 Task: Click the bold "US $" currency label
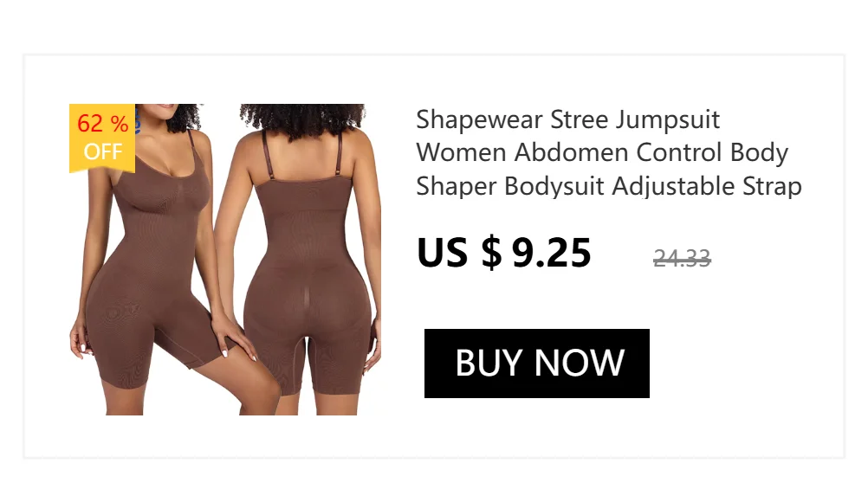tap(459, 253)
